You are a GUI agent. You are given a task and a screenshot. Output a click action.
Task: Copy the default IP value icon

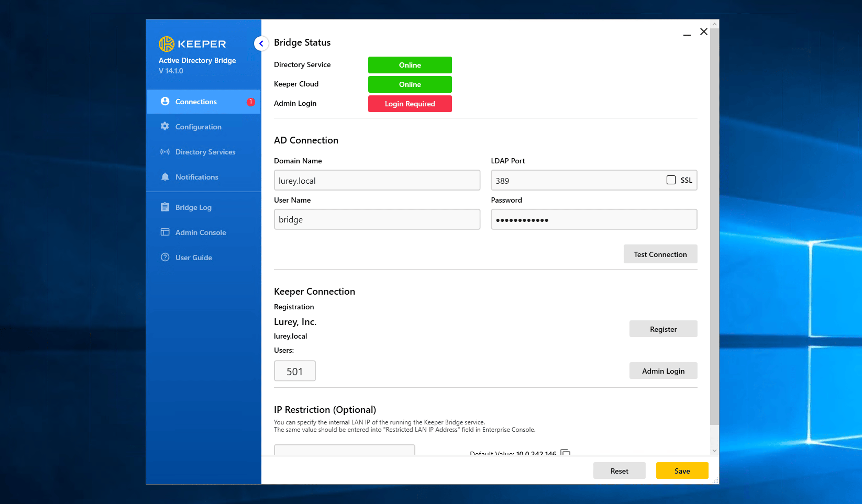pos(565,452)
